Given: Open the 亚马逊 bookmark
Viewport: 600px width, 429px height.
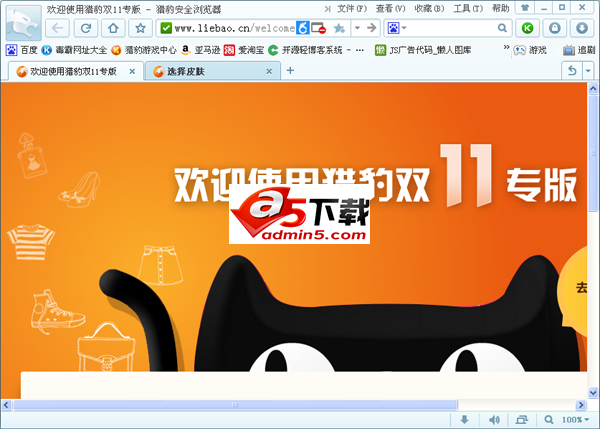Looking at the screenshot, I should (201, 50).
